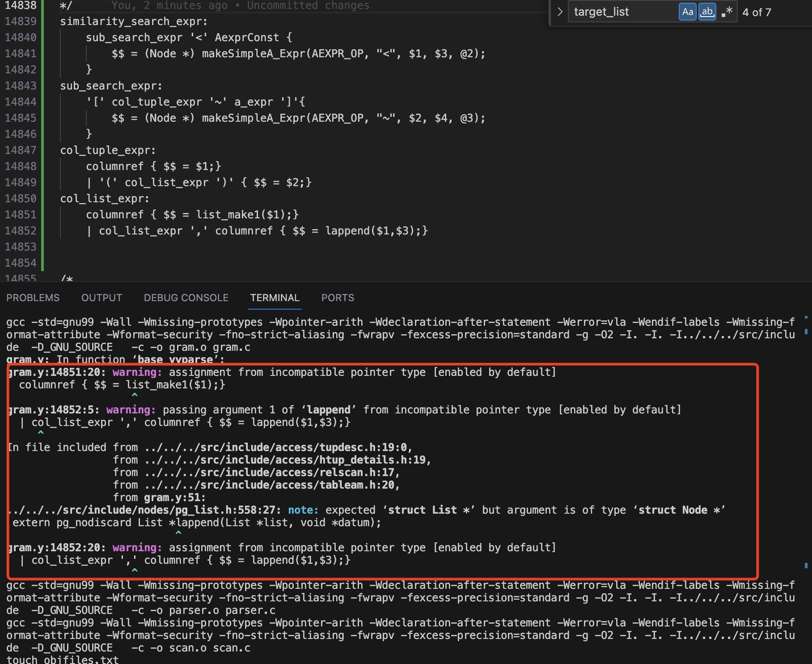
Task: Toggle Match Whole Word in find box
Action: pyautogui.click(x=707, y=12)
